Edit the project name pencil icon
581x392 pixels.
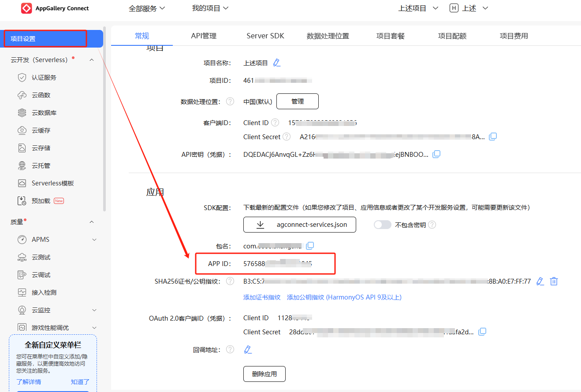point(276,63)
